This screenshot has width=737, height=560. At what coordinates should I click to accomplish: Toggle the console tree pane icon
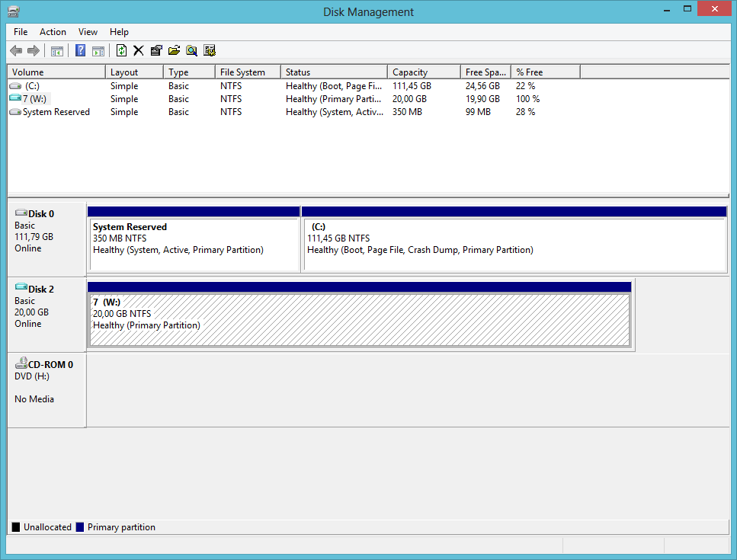pyautogui.click(x=56, y=51)
